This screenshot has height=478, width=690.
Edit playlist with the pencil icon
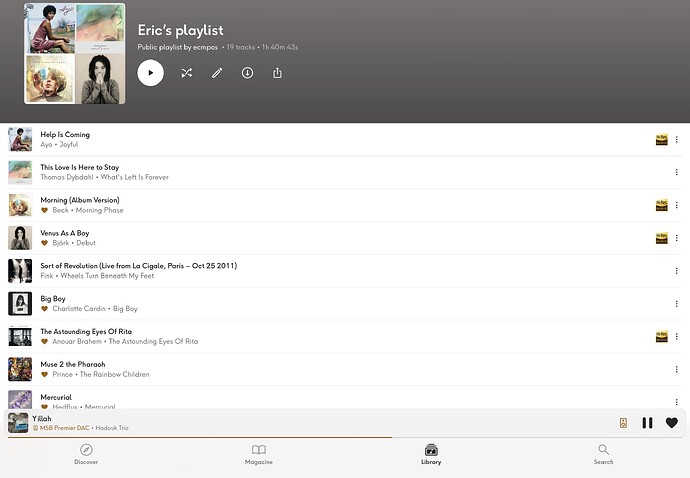pos(217,73)
